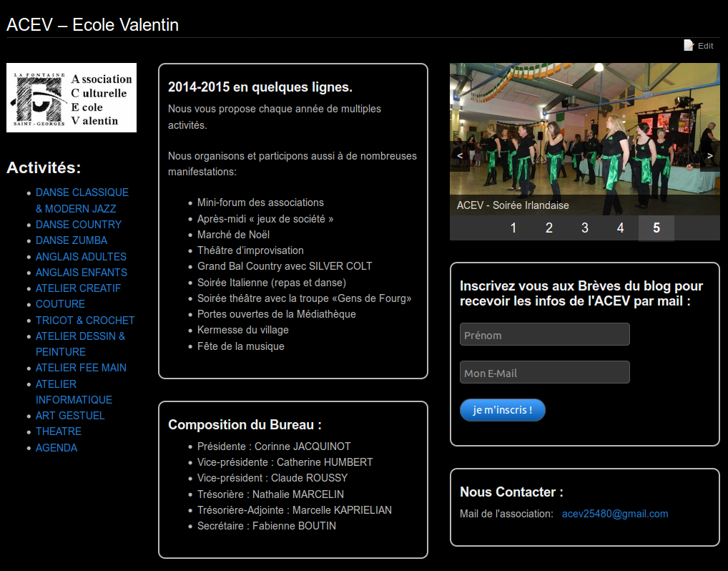
Task: Focus the Mon E-Mail field
Action: coord(544,373)
